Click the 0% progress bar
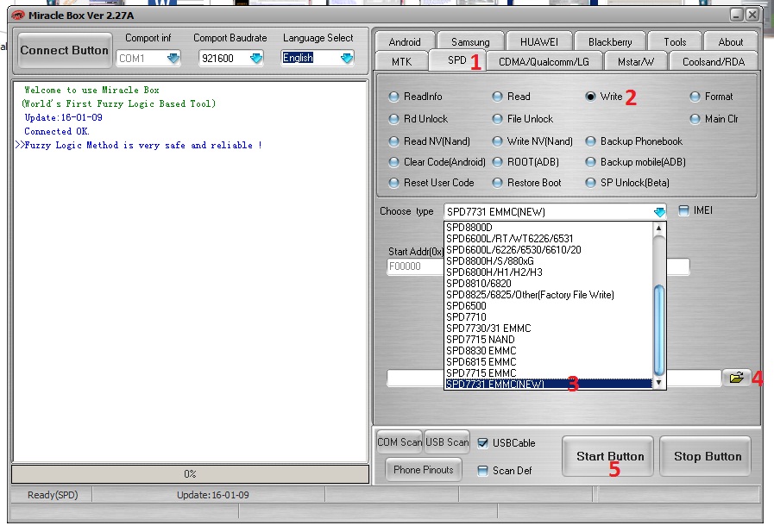774x532 pixels. tap(190, 474)
